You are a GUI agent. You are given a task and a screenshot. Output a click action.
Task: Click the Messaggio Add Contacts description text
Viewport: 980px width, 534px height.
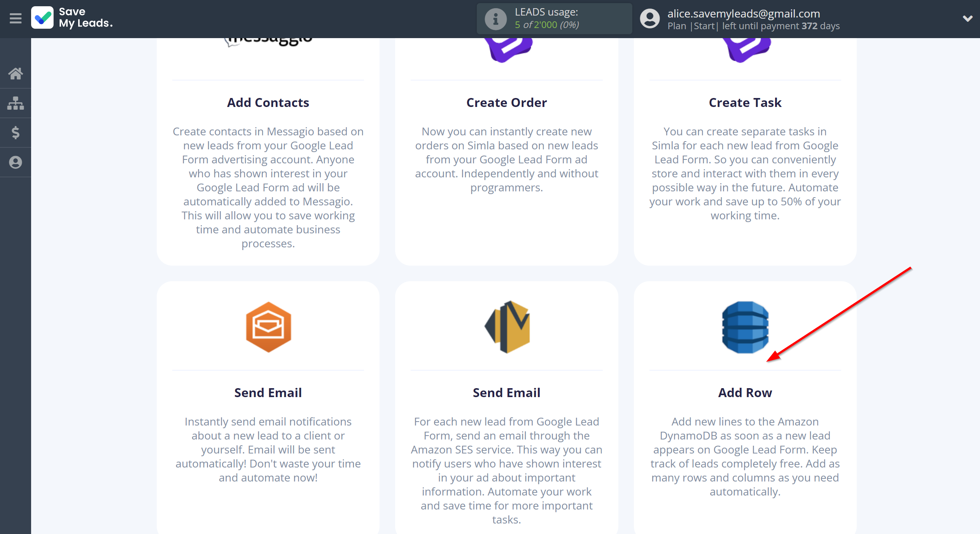(268, 187)
